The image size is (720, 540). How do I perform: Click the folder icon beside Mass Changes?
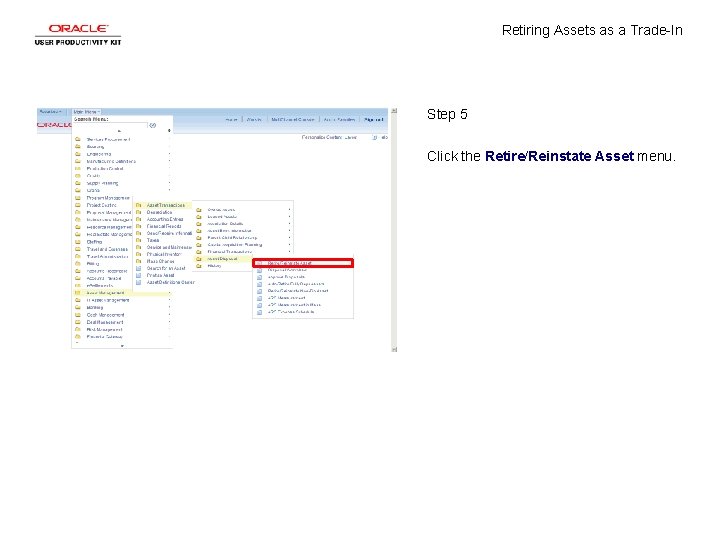[x=139, y=261]
